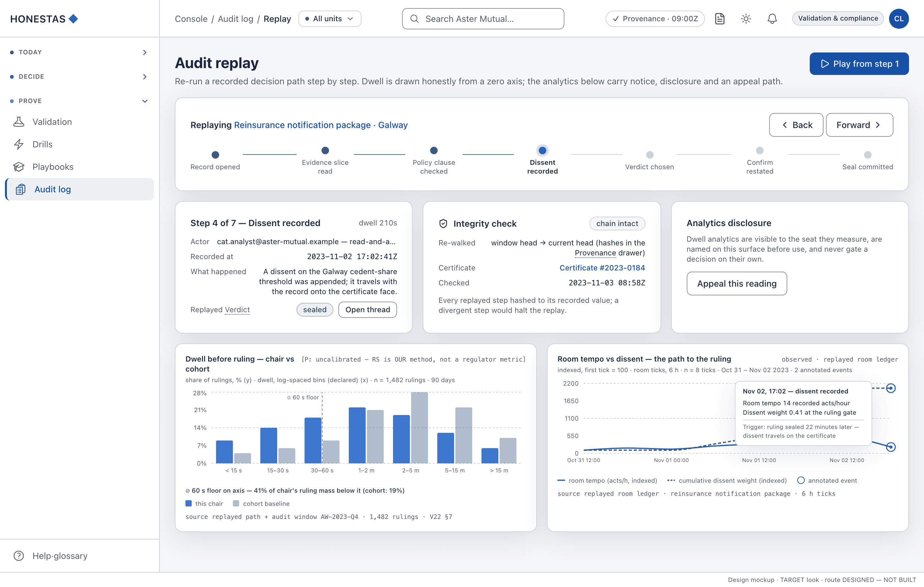Step Forward in the replay
The height and width of the screenshot is (587, 924).
859,125
